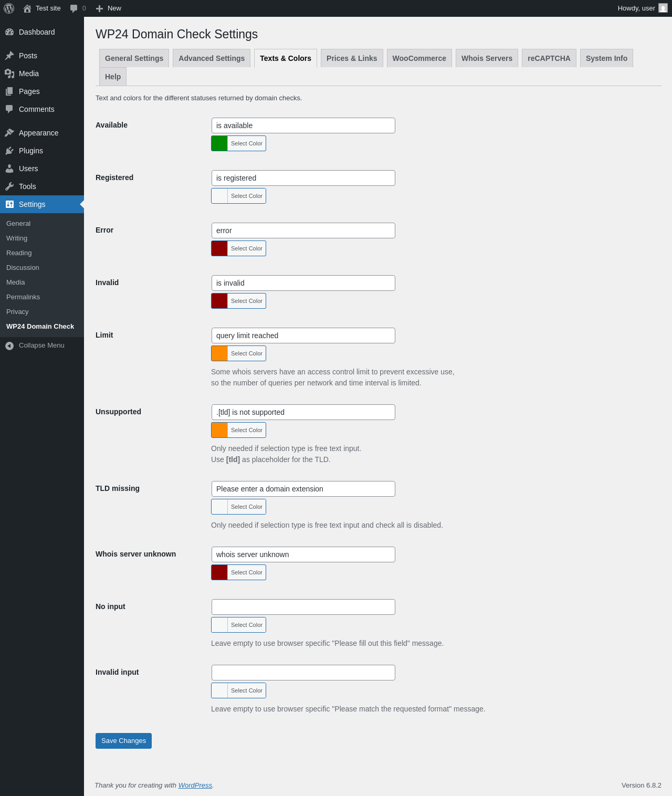Open Discussion settings submenu item
The image size is (672, 796).
pos(42,268)
